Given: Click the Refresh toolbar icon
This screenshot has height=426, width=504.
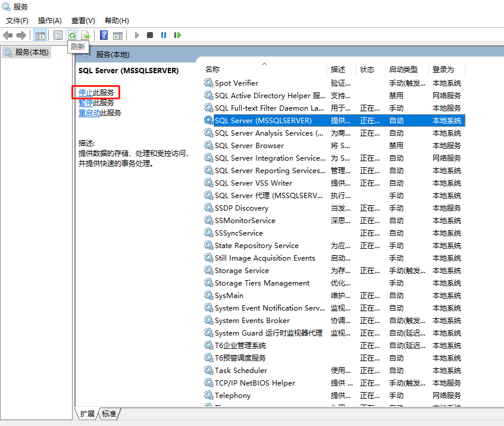Looking at the screenshot, I should pos(72,35).
